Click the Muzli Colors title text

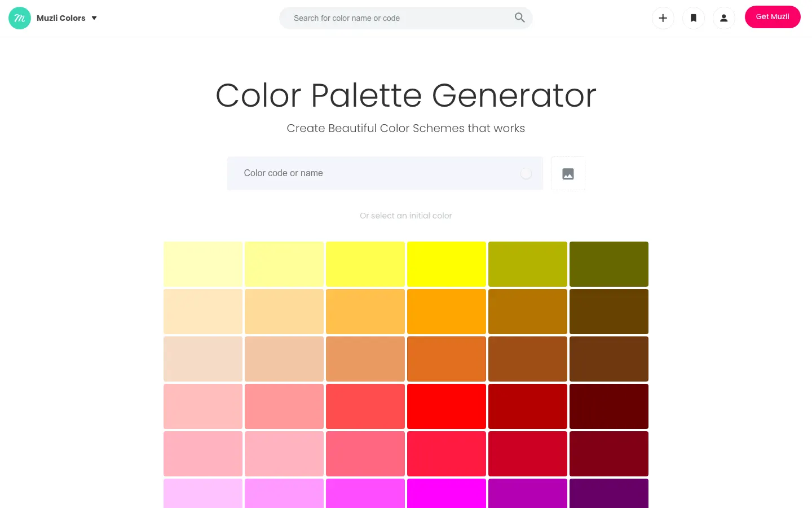61,18
